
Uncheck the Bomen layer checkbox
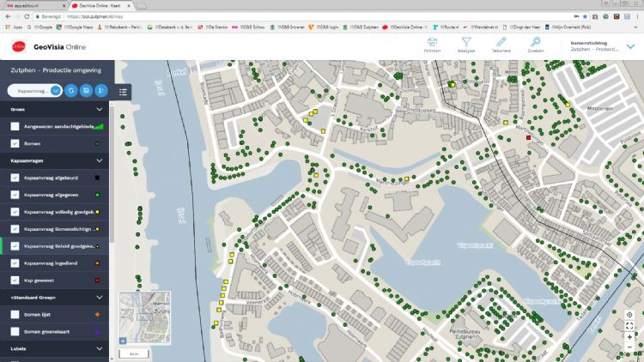(15, 143)
